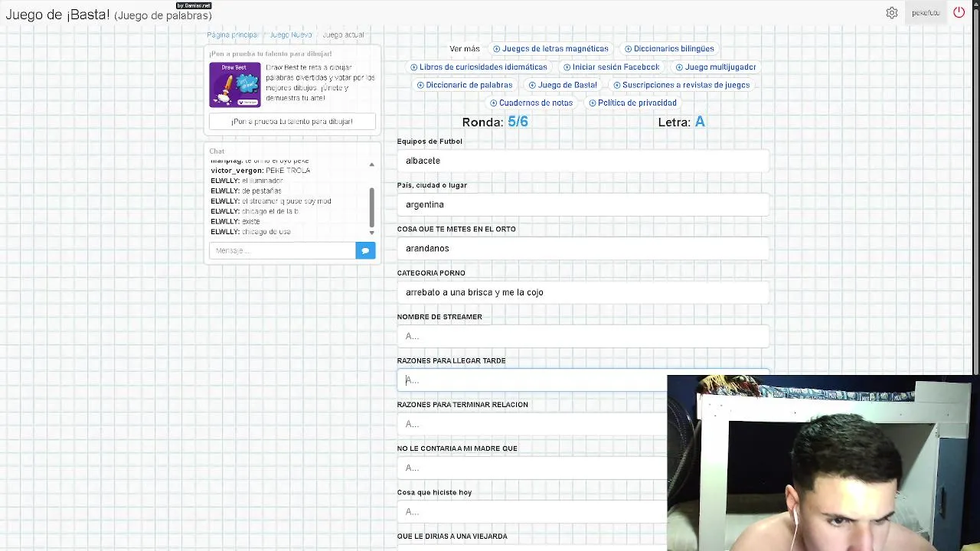Open 'Libros de curiosidades idiomáticas' link
This screenshot has height=551, width=980.
(x=479, y=67)
